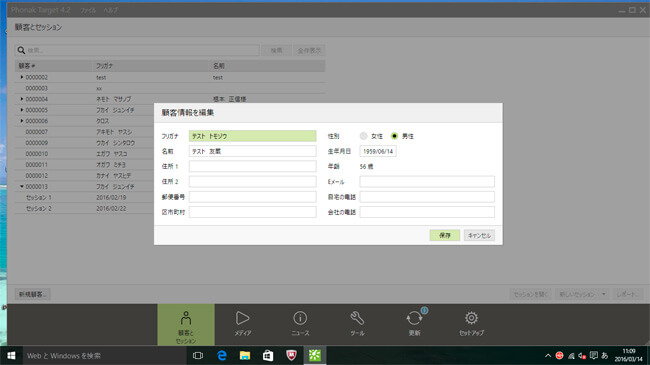Viewport: 650px width, 365px height.
Task: Click the 区市町村 city field
Action: pyautogui.click(x=252, y=212)
